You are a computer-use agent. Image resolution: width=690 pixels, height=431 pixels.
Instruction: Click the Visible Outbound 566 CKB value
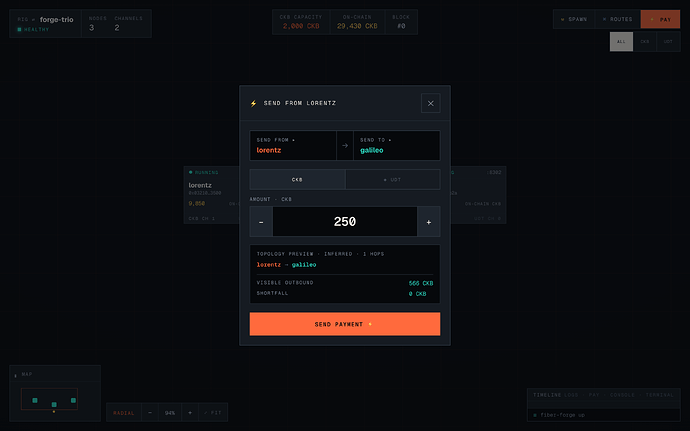pos(421,283)
